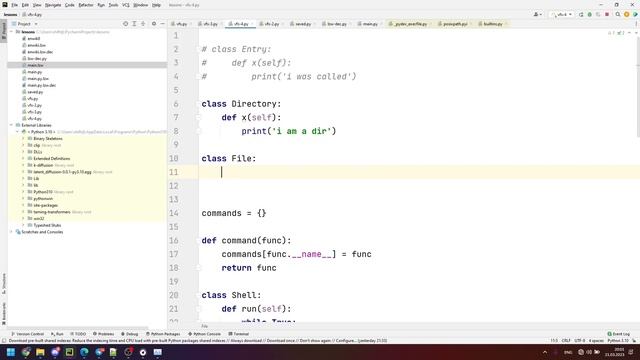Click the JetBrains logo icon at toolbar end
This screenshot has height=360, width=640.
(x=635, y=14)
